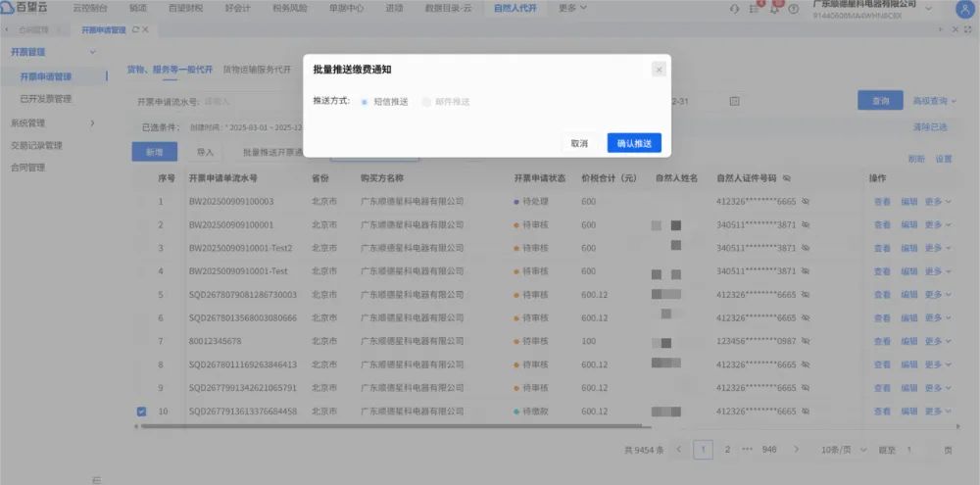Open 交易记录管理 in sidebar
The image size is (980, 485).
pos(37,146)
